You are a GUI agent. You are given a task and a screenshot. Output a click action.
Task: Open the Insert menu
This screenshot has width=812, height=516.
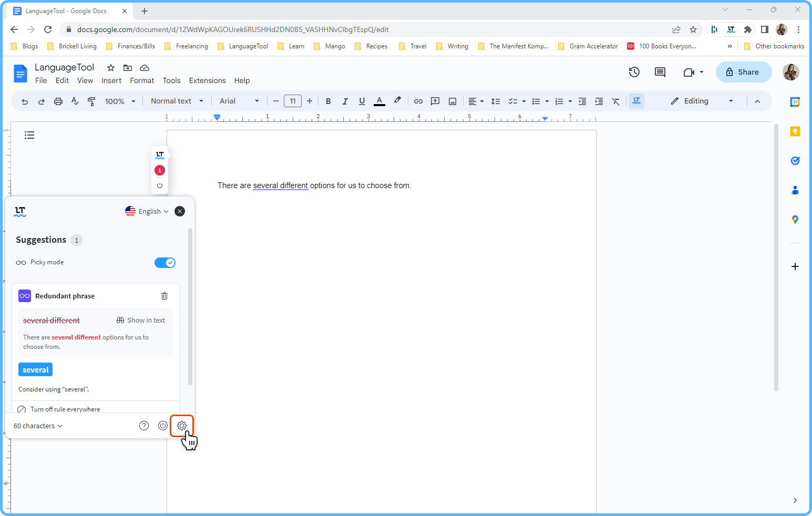point(111,80)
